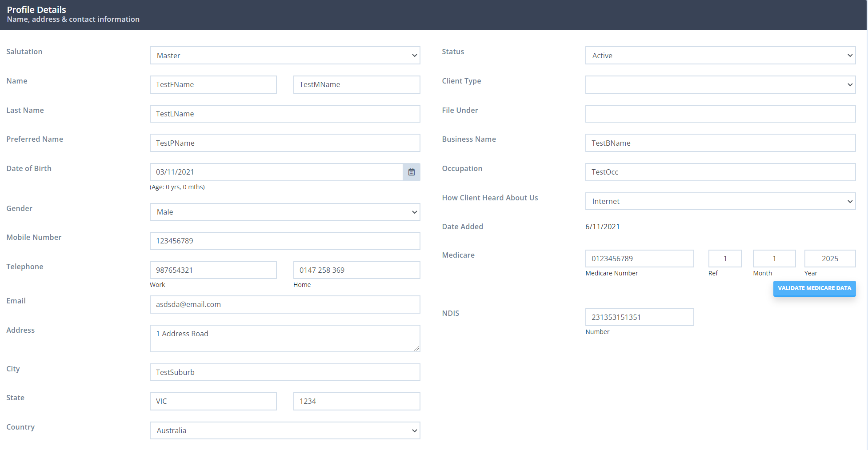This screenshot has height=450, width=868.
Task: Open the empty Client Type dropdown
Action: coord(720,84)
